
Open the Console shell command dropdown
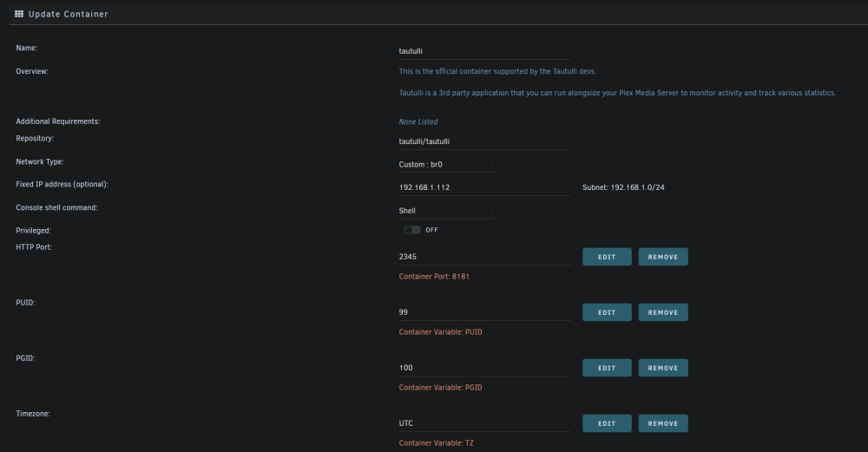(x=445, y=211)
